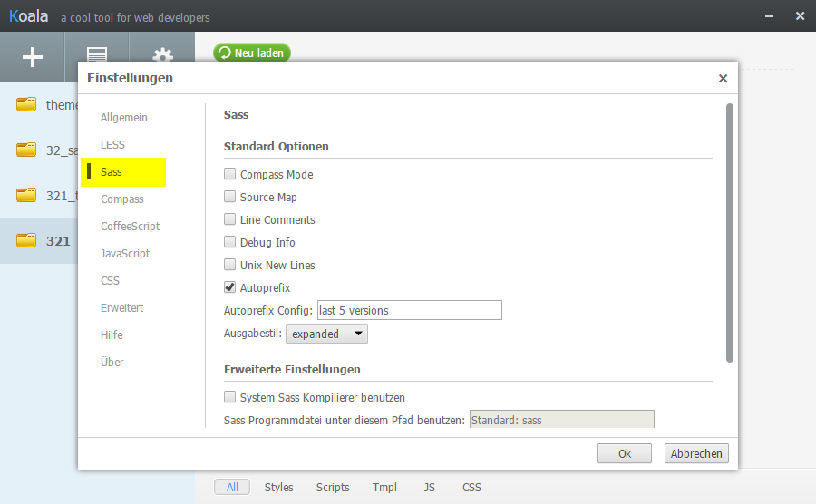Open the Ausgabestil expanded dropdown
This screenshot has width=816, height=504.
pos(326,334)
